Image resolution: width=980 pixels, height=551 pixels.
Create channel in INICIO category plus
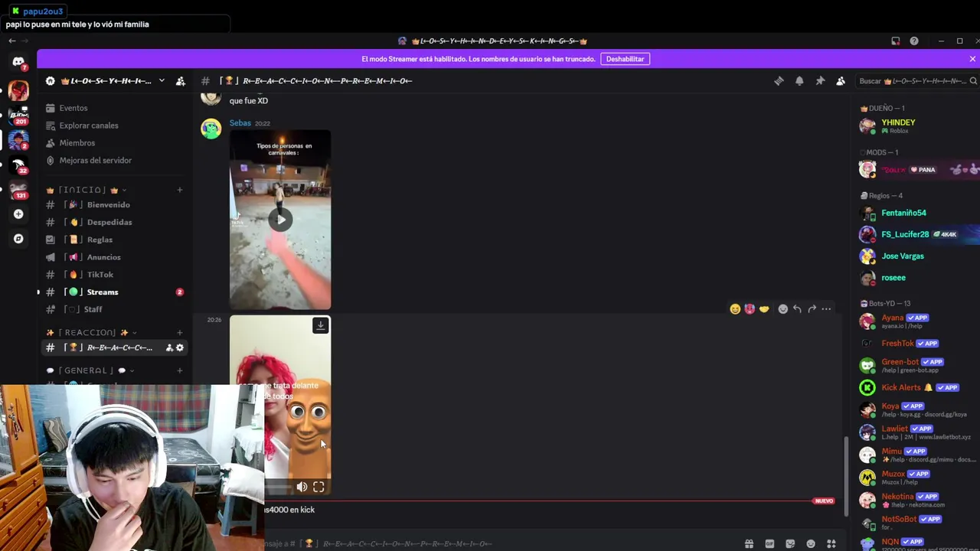pyautogui.click(x=180, y=190)
